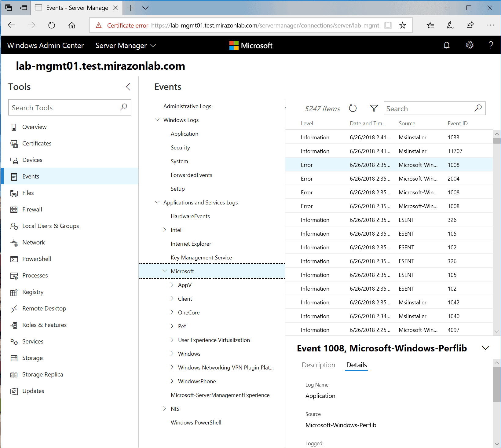
Task: Open the notifications bell
Action: click(447, 45)
